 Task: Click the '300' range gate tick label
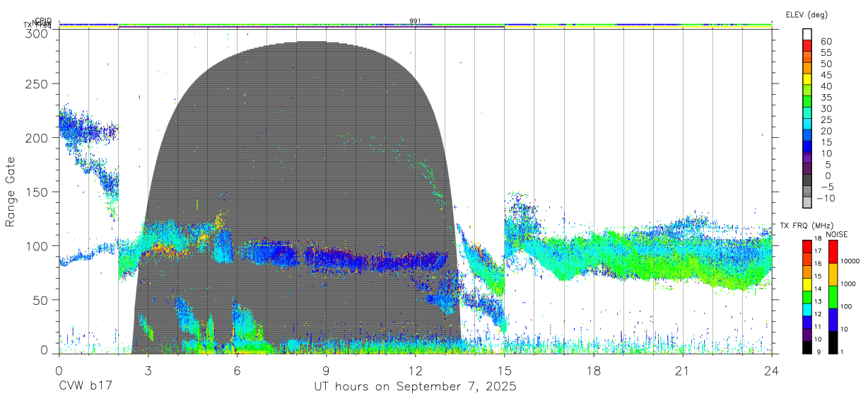(37, 33)
